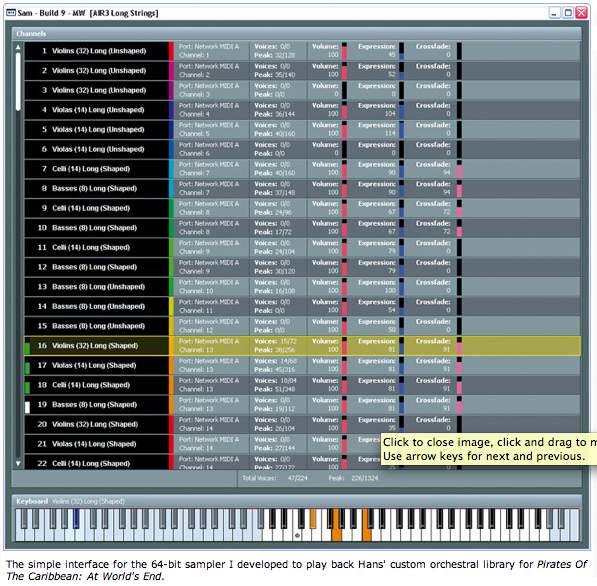Click green activity indicator on channel 16
The height and width of the screenshot is (586, 597).
coord(27,348)
